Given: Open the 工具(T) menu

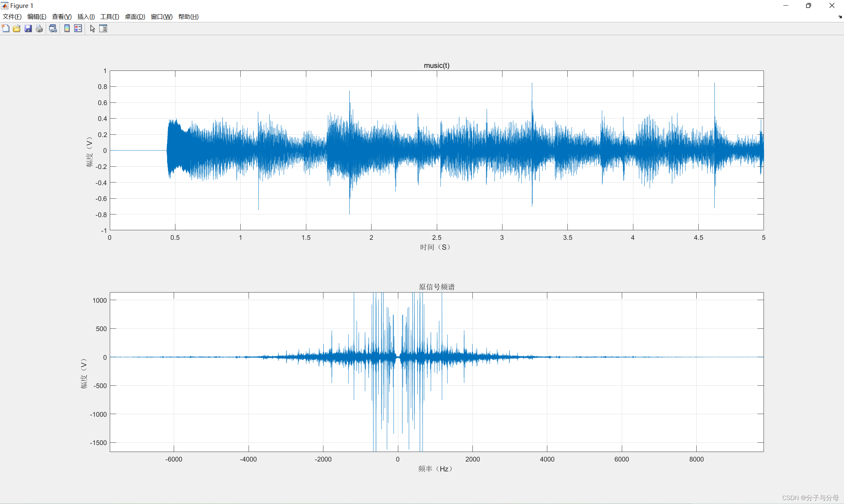Looking at the screenshot, I should (109, 17).
